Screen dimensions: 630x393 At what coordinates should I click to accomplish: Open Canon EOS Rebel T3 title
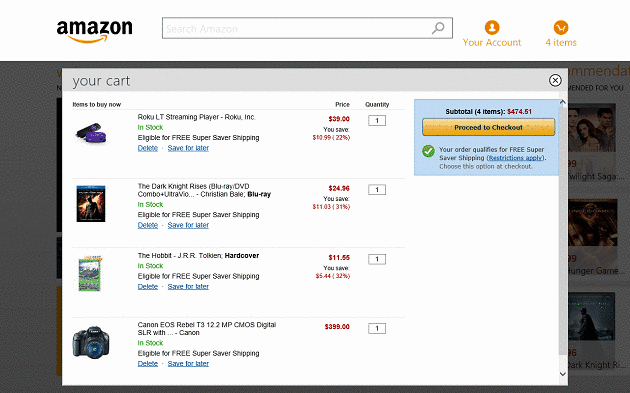point(207,329)
